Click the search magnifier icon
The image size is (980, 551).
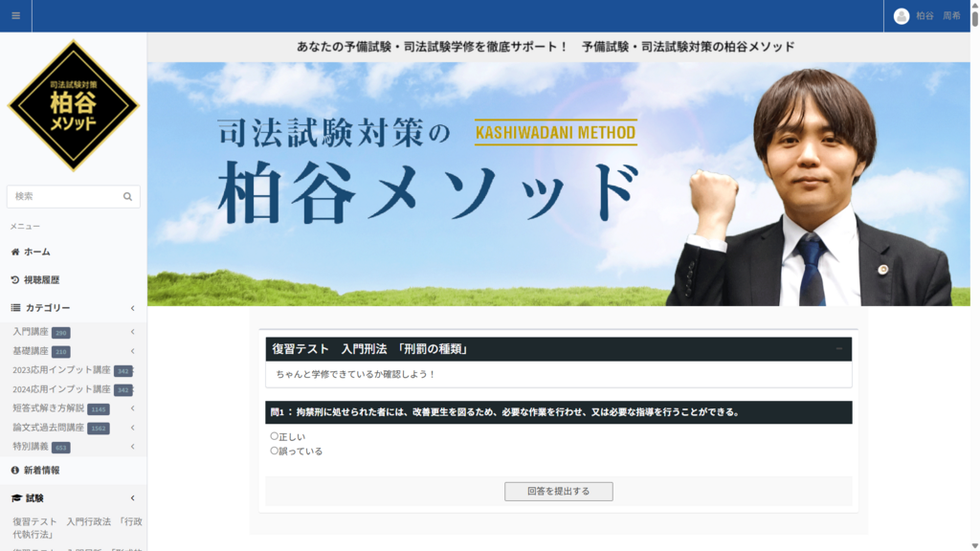pos(127,197)
